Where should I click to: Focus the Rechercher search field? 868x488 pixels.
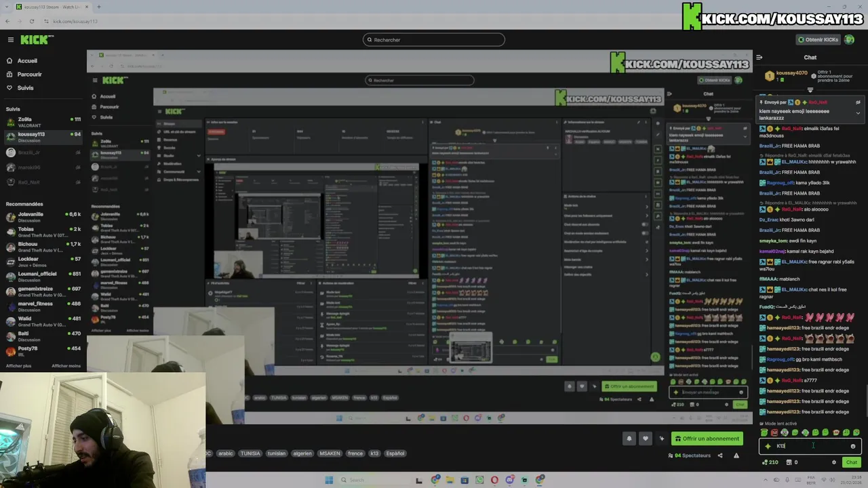coord(434,40)
